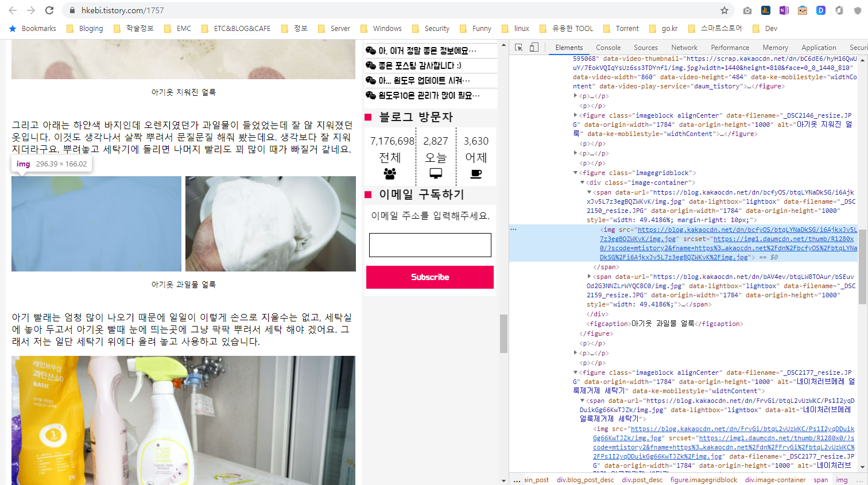Reload the current page
868x485 pixels.
pos(51,10)
